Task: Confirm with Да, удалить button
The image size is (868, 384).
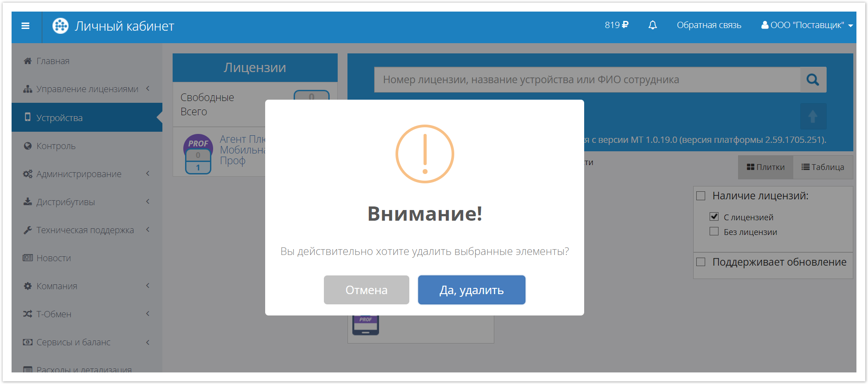Action: coord(472,290)
